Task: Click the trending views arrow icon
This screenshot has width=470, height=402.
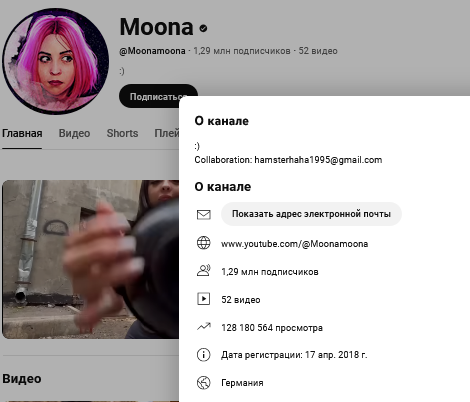Action: 203,326
